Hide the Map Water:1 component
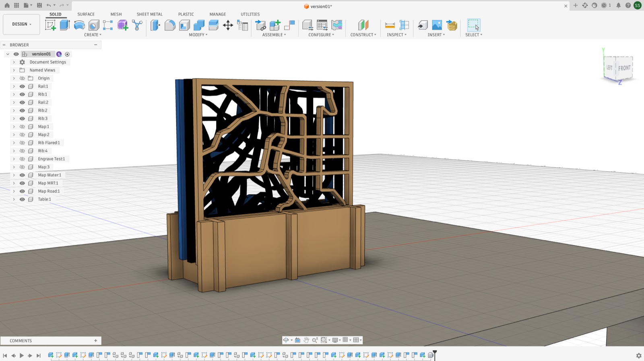This screenshot has width=644, height=361. [22, 175]
